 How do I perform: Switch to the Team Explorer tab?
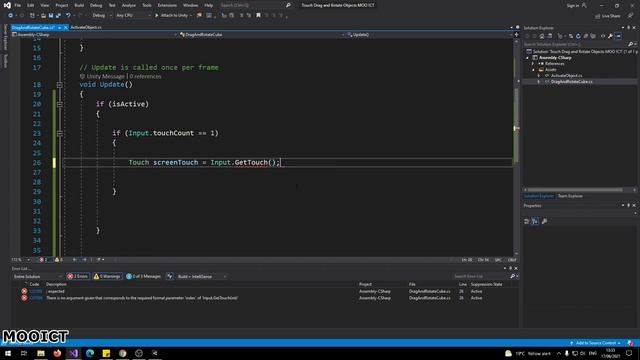570,196
